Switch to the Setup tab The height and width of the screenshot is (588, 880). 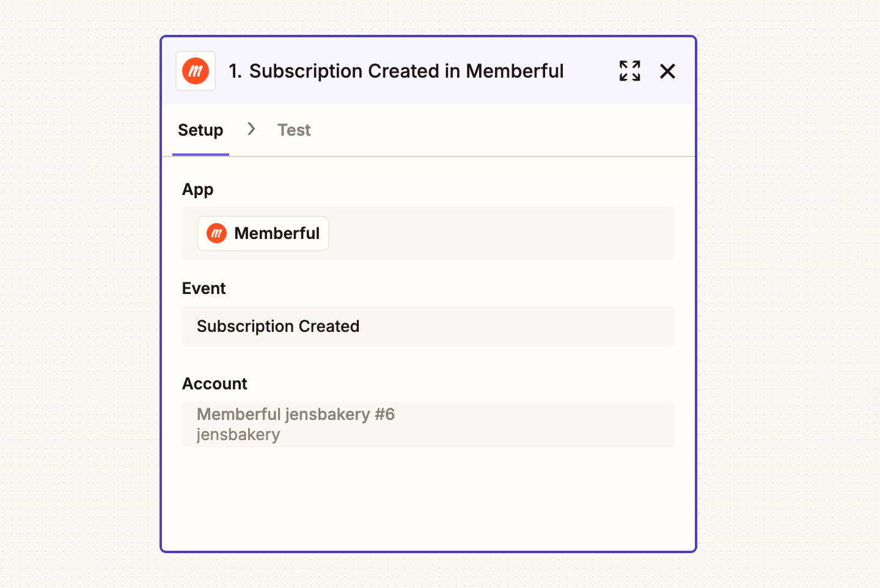click(x=200, y=130)
